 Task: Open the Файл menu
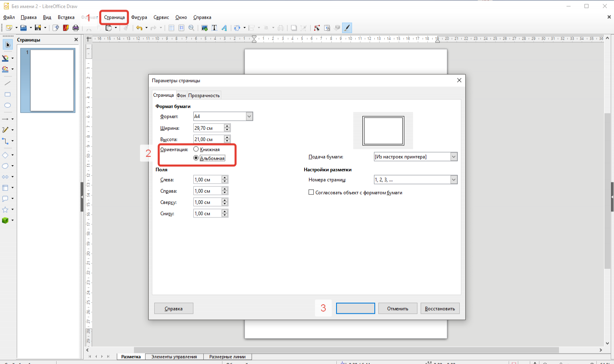pos(9,18)
